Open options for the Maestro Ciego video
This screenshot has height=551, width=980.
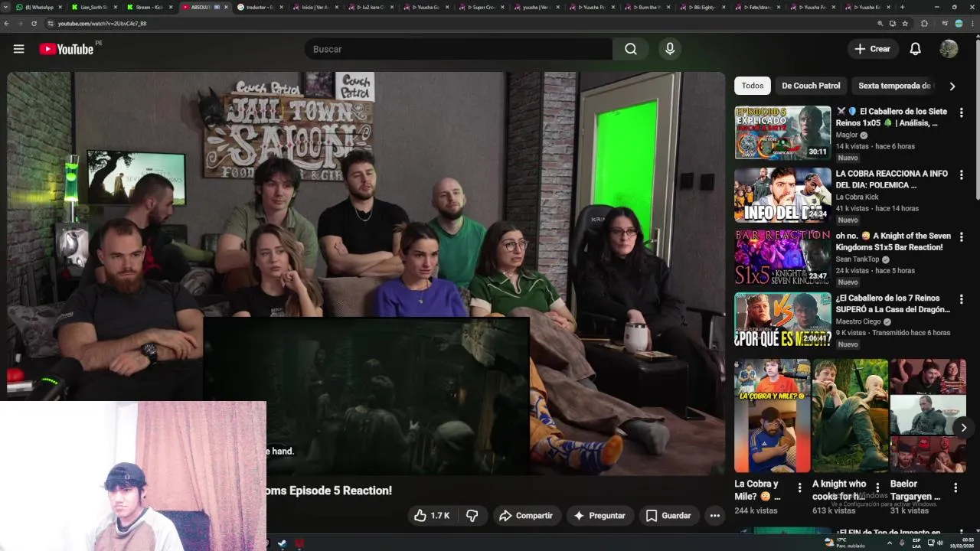click(961, 299)
